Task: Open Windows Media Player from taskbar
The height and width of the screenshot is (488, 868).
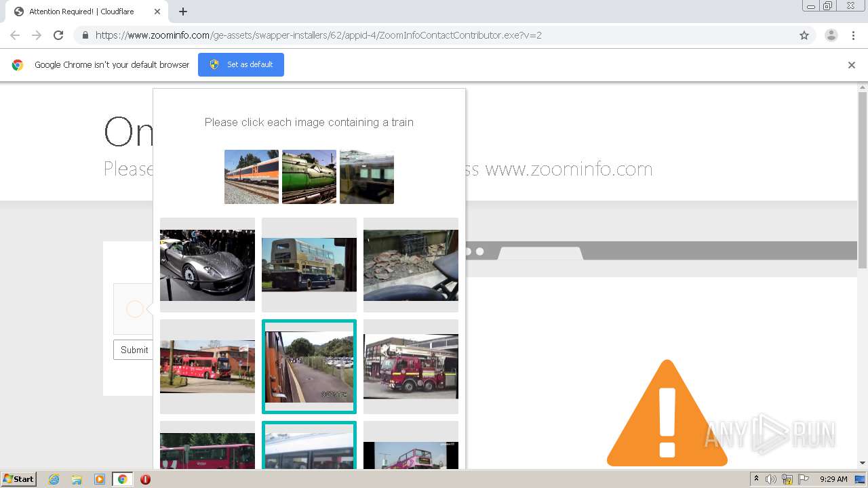Action: click(100, 479)
